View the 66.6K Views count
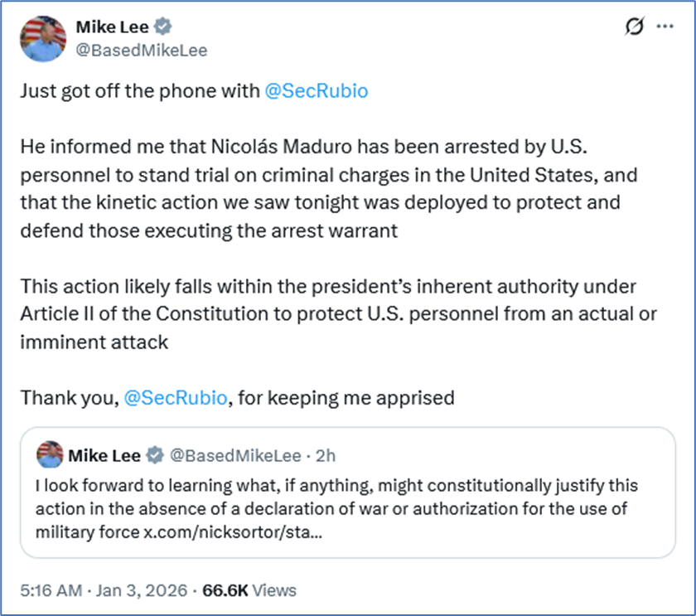Viewport: 696px width, 616px height. coord(250,590)
